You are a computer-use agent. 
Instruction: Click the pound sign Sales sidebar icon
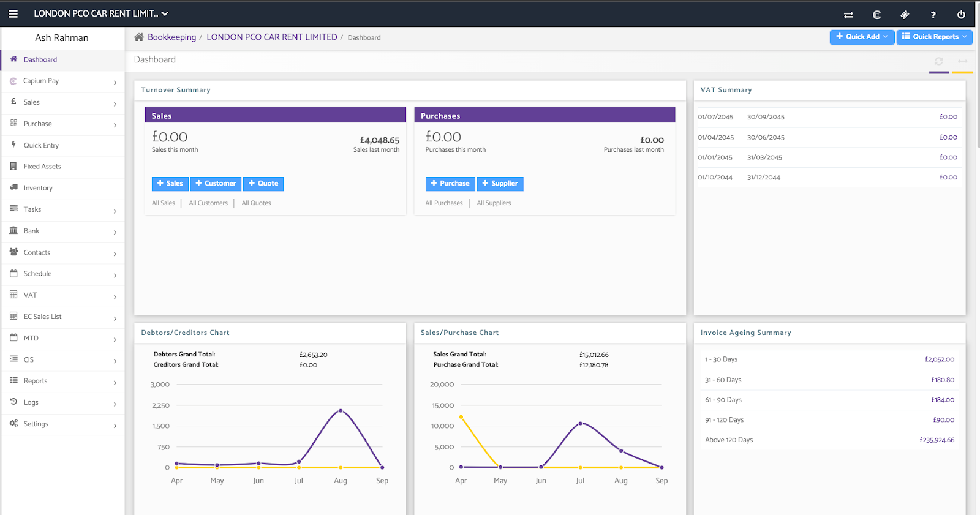pyautogui.click(x=13, y=102)
